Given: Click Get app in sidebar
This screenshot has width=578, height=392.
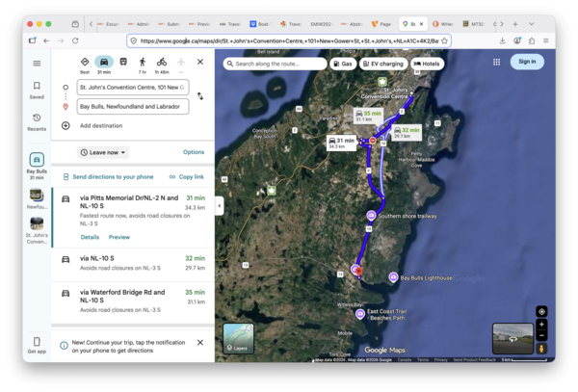Looking at the screenshot, I should 37,345.
